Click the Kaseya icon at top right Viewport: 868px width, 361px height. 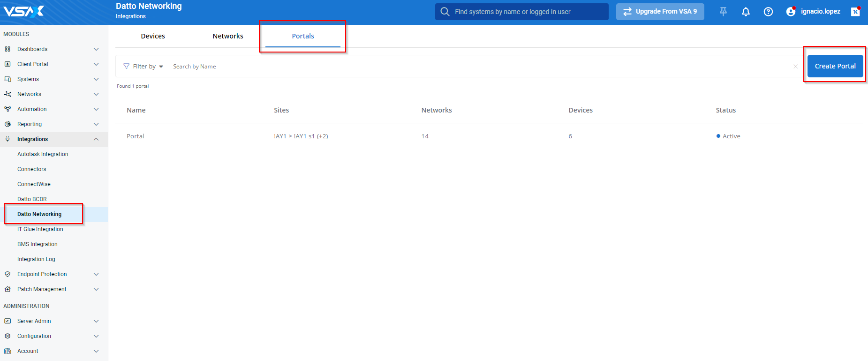coord(855,12)
